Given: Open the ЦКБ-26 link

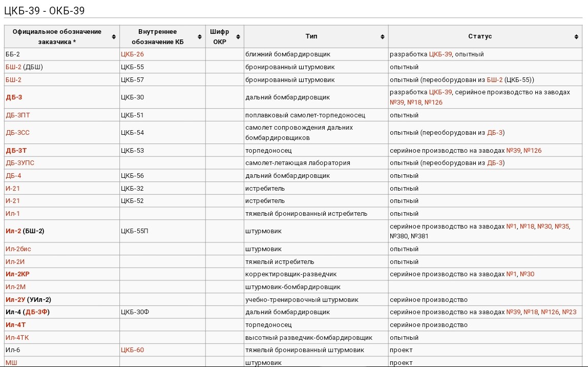Looking at the screenshot, I should click(x=132, y=54).
